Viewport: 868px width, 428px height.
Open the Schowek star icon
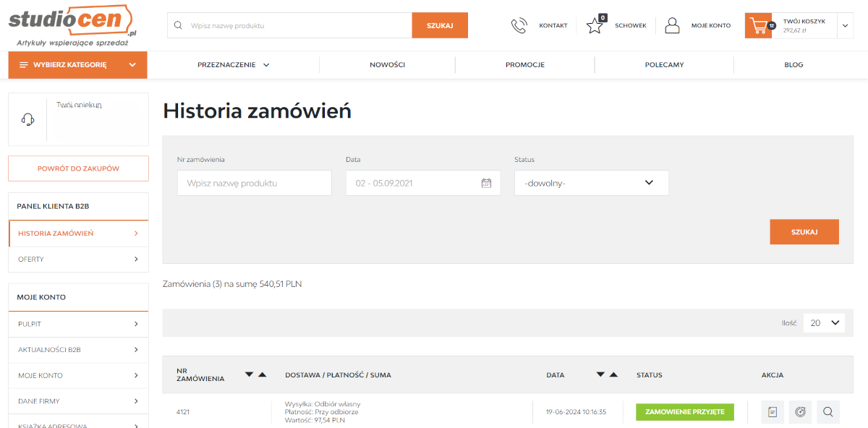click(595, 26)
